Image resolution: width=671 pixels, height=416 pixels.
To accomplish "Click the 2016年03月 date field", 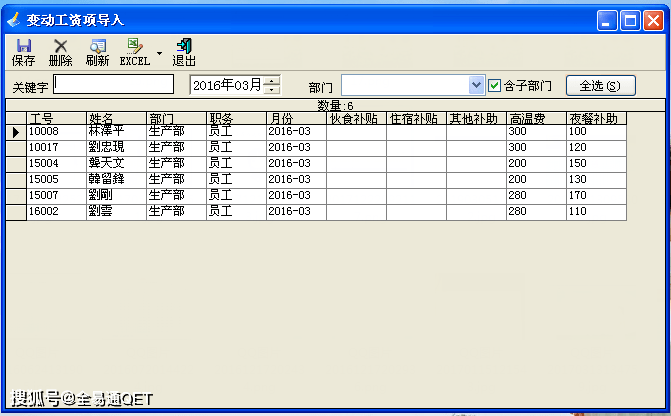I will pyautogui.click(x=227, y=85).
